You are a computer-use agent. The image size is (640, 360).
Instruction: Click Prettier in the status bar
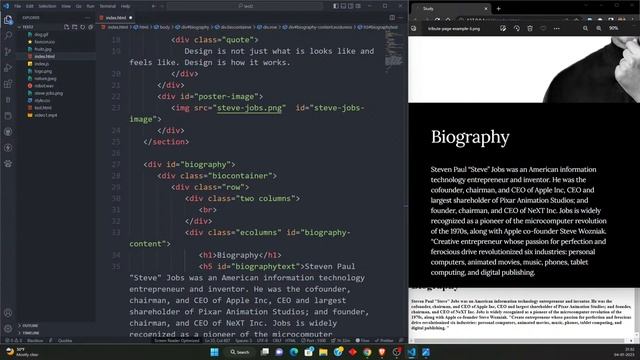[x=384, y=340]
